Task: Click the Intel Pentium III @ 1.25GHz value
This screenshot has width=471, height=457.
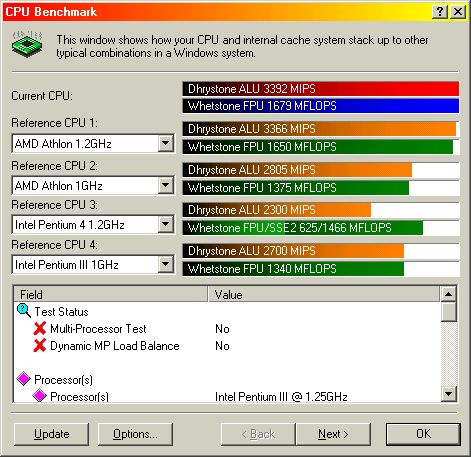Action: coord(281,397)
